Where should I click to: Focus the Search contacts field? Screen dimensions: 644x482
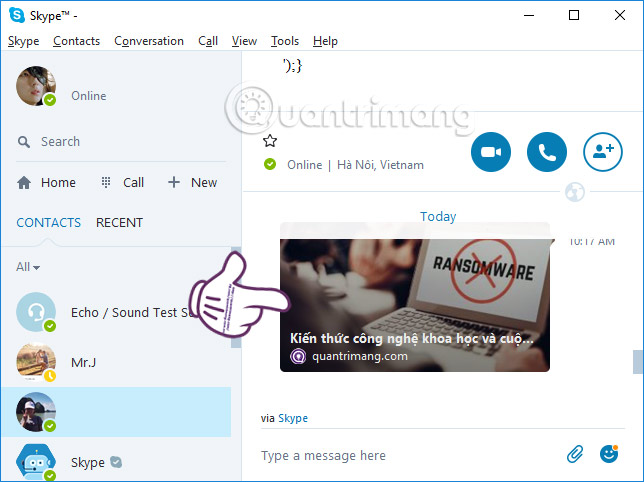pyautogui.click(x=121, y=142)
